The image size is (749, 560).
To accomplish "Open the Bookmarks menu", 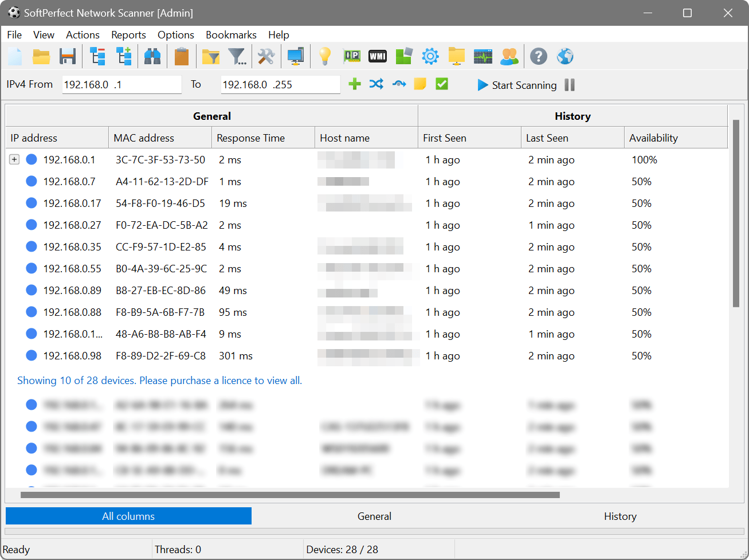I will [x=231, y=35].
